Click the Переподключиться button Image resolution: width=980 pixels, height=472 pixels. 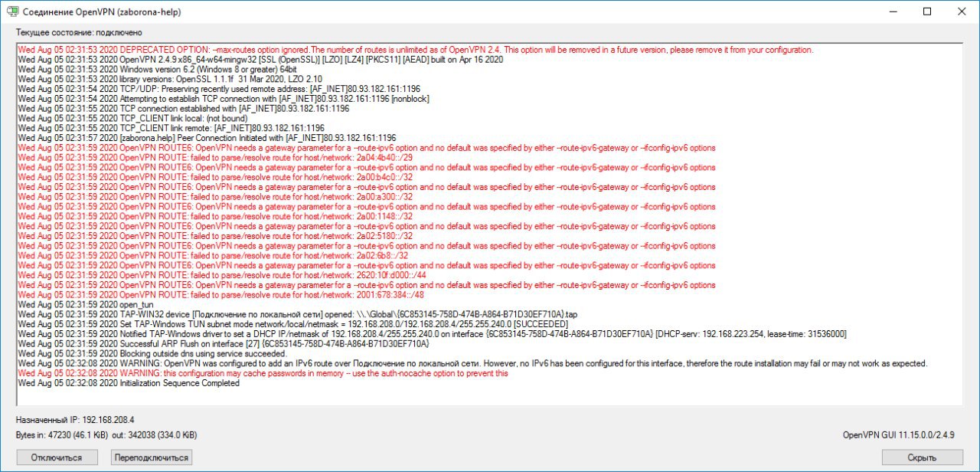pos(150,457)
